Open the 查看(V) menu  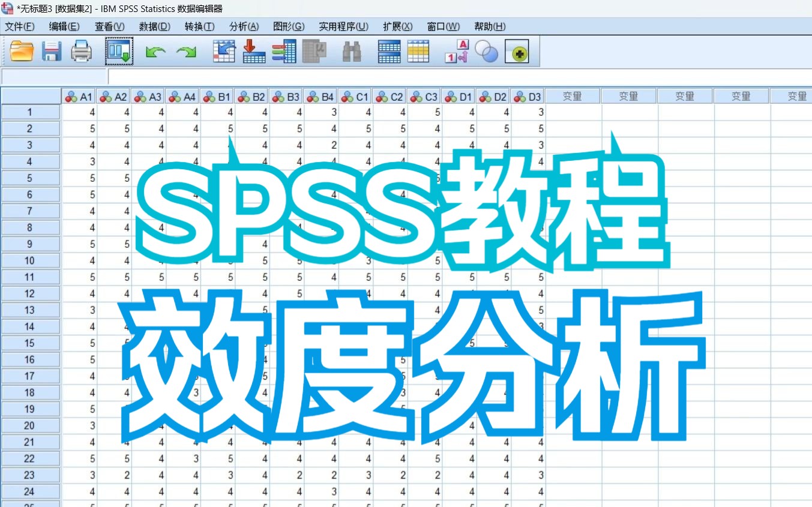pos(109,26)
